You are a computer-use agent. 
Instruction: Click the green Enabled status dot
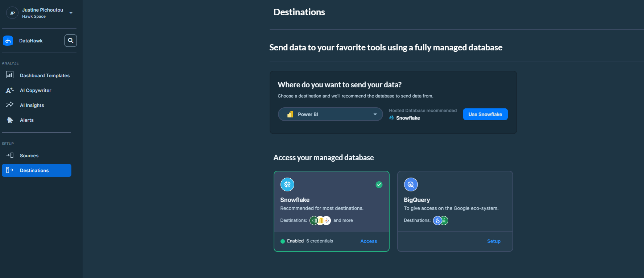point(283,241)
